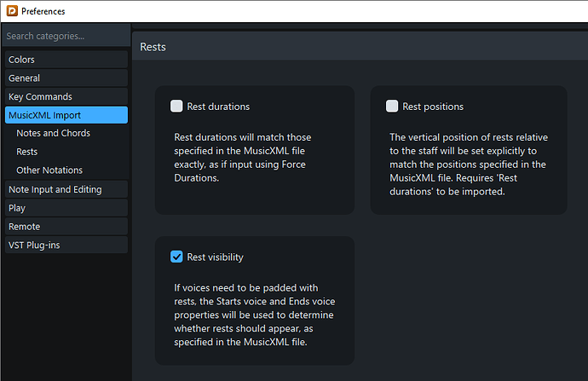This screenshot has height=381, width=588.
Task: Uncheck the Rest visibility checkbox
Action: (x=176, y=257)
